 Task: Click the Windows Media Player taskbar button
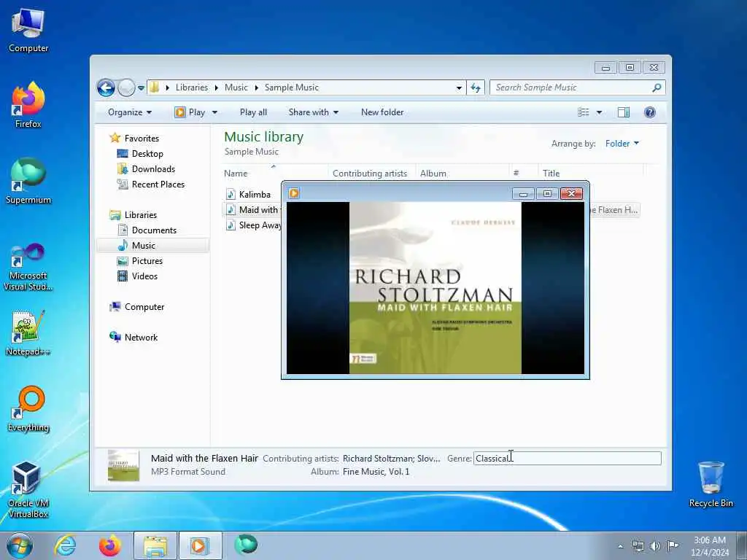200,545
